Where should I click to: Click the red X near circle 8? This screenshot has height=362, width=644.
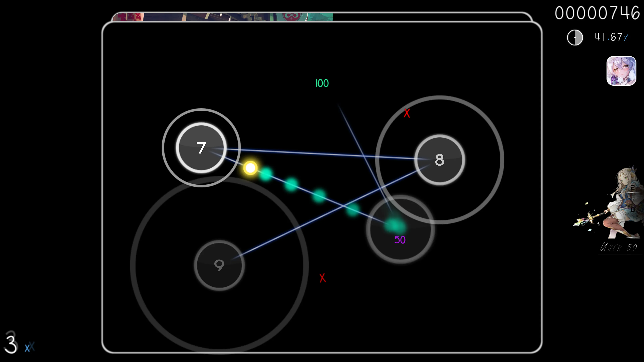(x=407, y=113)
